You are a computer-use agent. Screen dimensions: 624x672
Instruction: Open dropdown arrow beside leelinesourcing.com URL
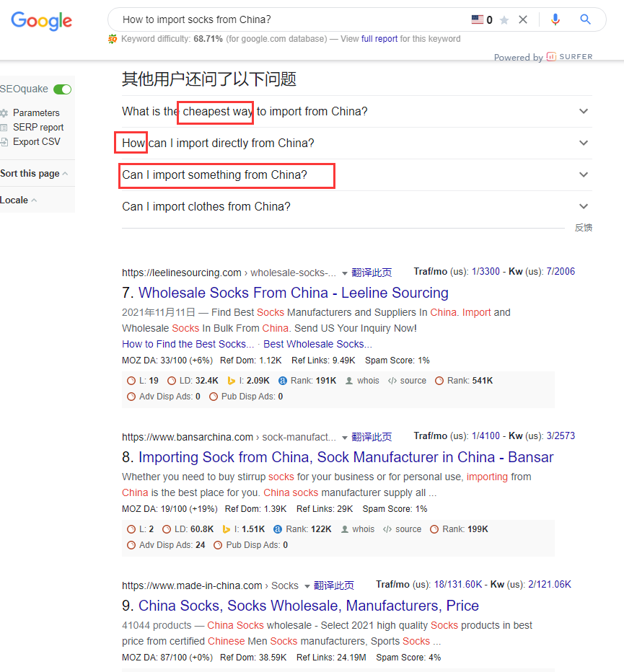pos(345,273)
